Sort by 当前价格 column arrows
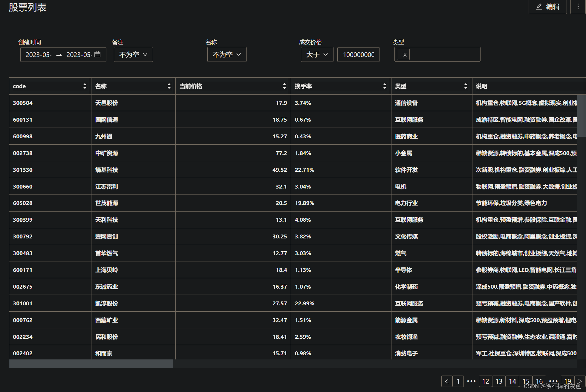Viewport: 586px width, 392px height. pos(284,86)
